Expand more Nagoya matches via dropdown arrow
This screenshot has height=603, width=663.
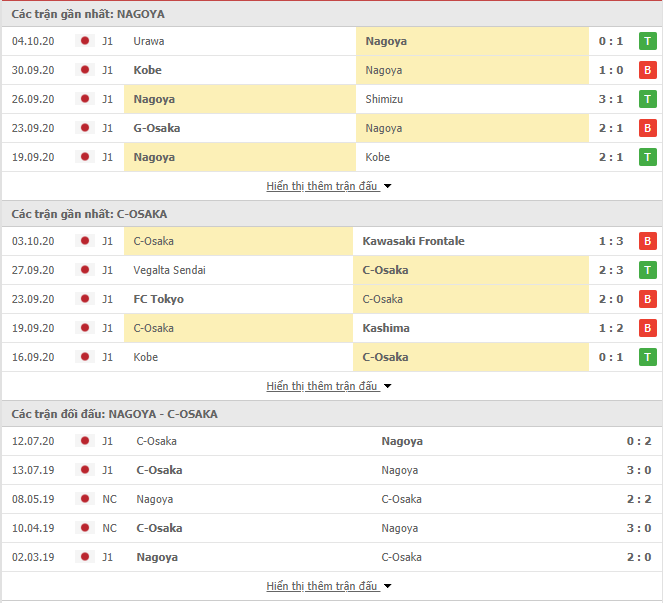[387, 186]
